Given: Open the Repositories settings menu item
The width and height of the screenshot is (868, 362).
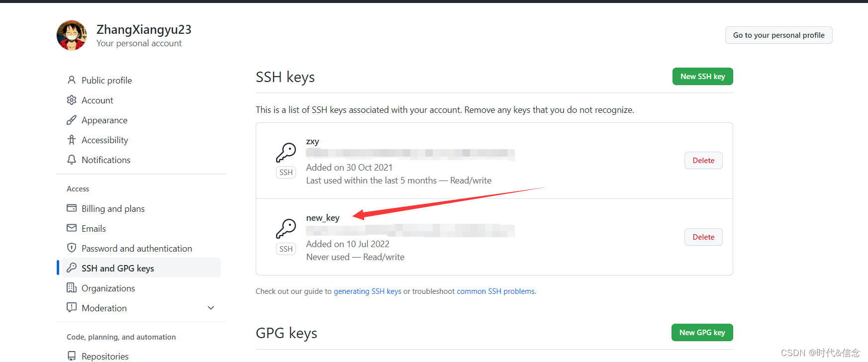Looking at the screenshot, I should [x=105, y=356].
